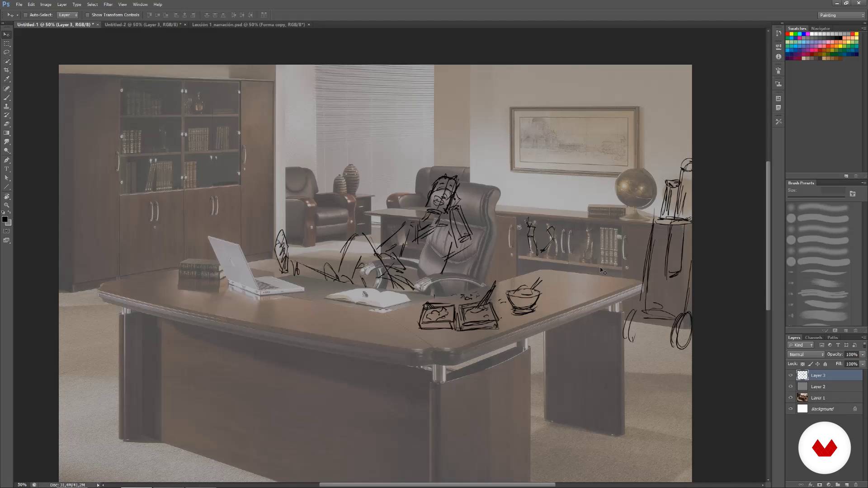Switch to the Untitled-2 document tab
Image resolution: width=868 pixels, height=488 pixels.
(x=143, y=25)
